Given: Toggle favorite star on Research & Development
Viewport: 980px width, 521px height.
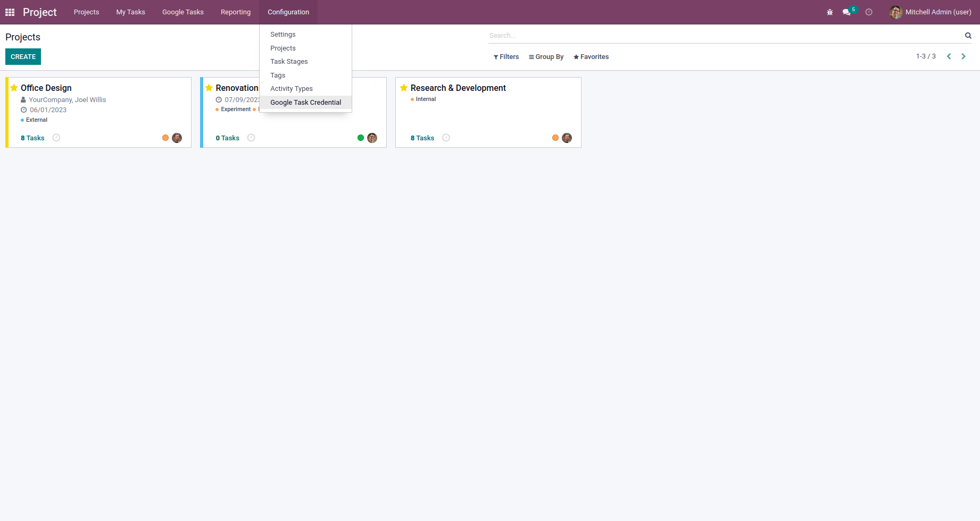Looking at the screenshot, I should coord(404,88).
